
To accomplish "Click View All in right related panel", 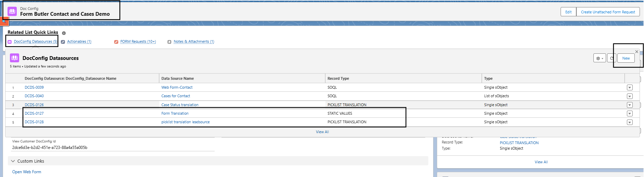I will click(x=541, y=162).
